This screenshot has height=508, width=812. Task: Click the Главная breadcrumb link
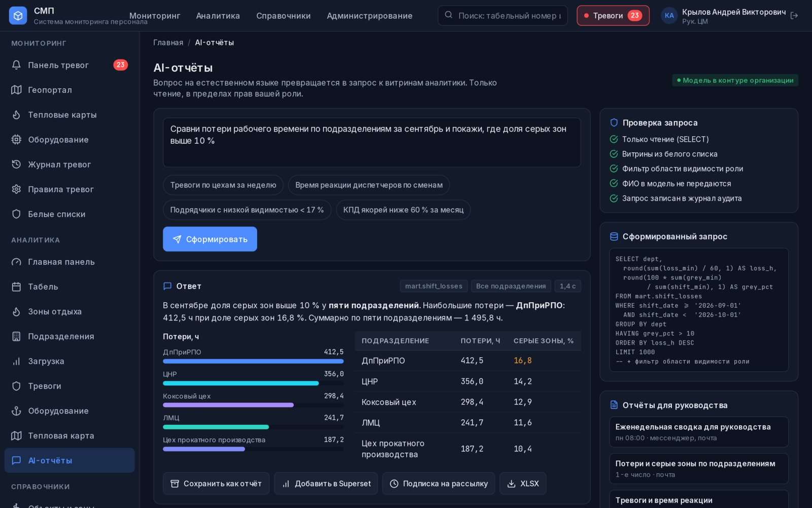(168, 43)
